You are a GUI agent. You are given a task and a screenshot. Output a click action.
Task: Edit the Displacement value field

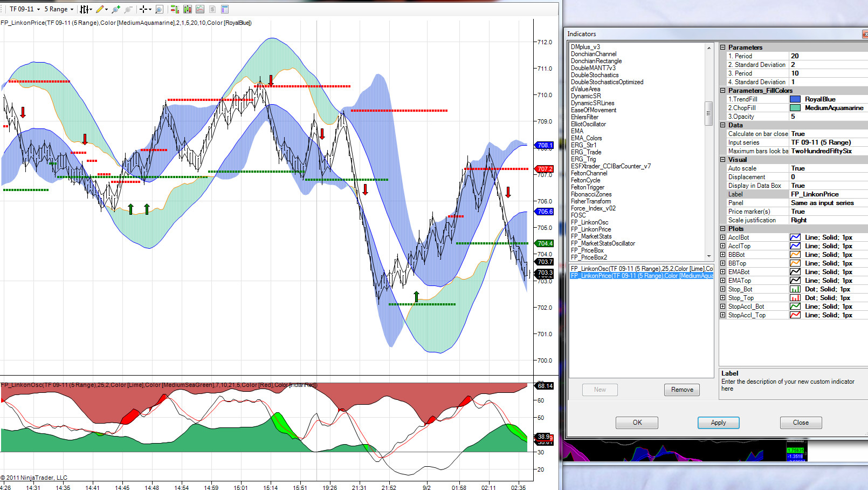tap(829, 177)
